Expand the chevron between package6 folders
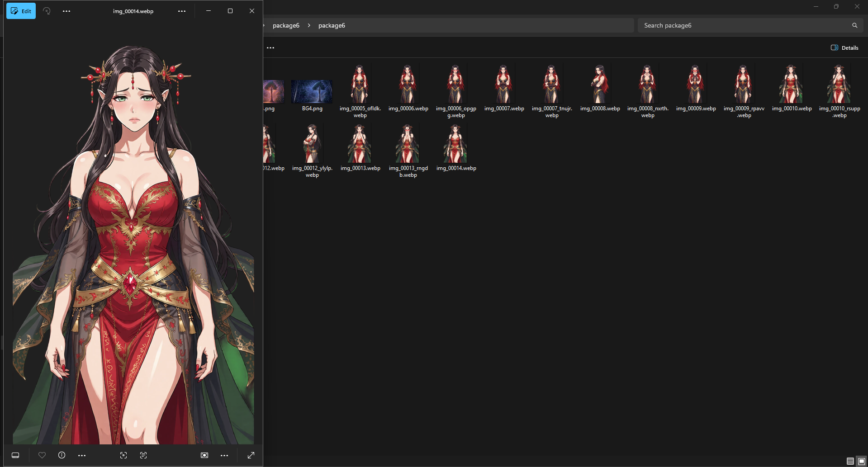868x467 pixels. point(309,25)
